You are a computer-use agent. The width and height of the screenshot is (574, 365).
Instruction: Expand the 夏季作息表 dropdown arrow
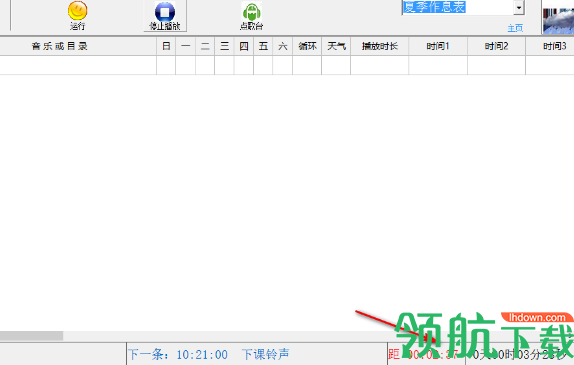click(519, 8)
